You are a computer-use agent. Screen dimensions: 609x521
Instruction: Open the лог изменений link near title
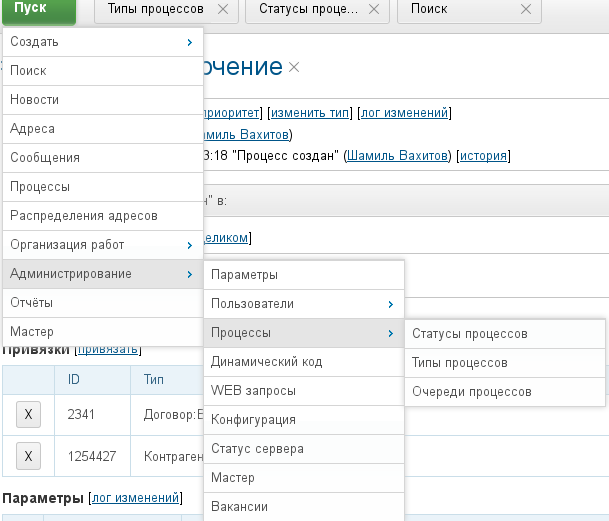pos(404,113)
